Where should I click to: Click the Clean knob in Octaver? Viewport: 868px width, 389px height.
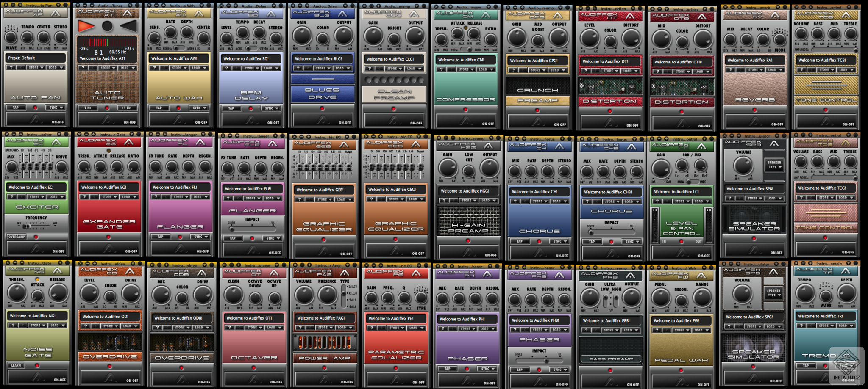click(234, 295)
